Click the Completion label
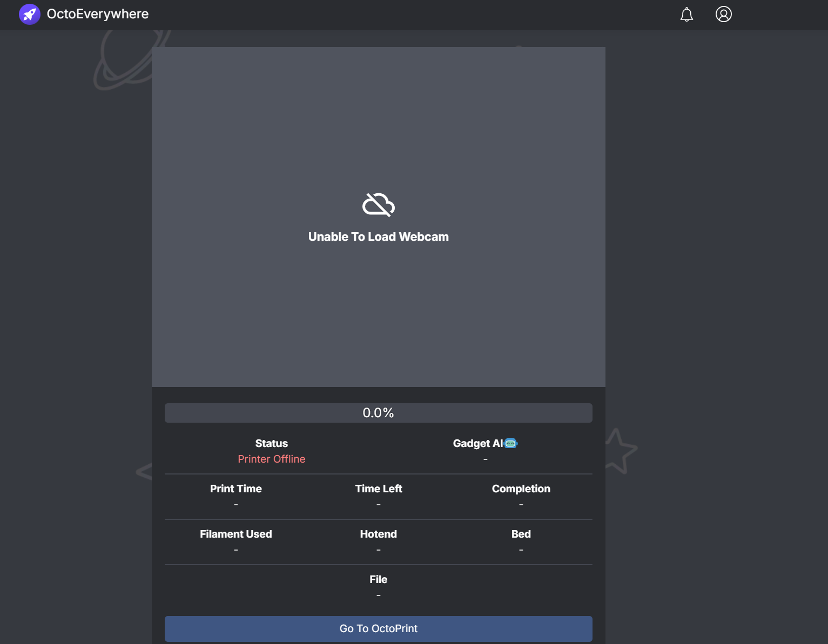This screenshot has width=828, height=644. click(521, 489)
